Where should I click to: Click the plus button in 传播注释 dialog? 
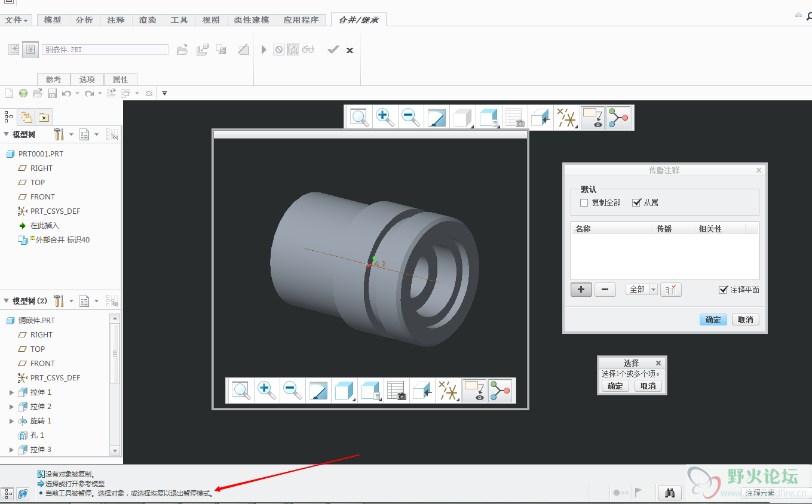click(581, 290)
